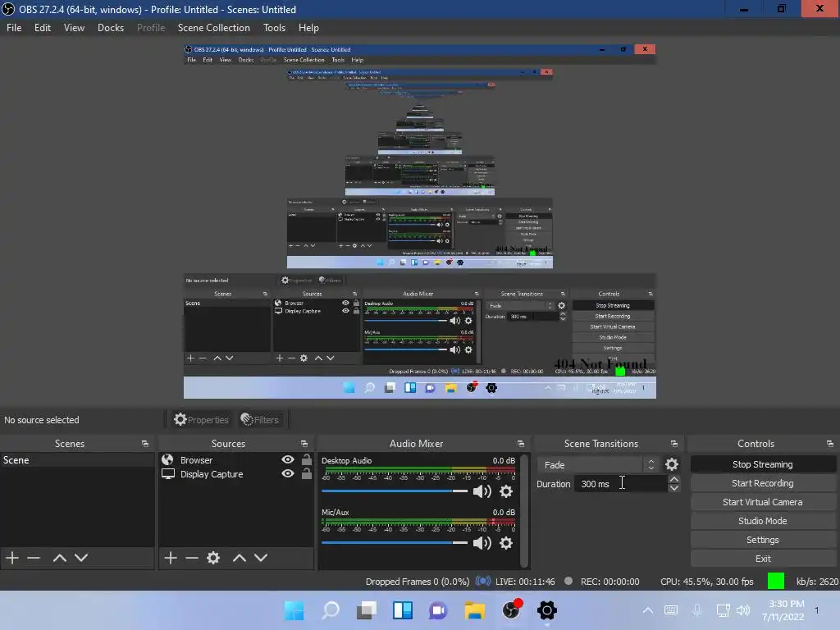The height and width of the screenshot is (630, 840).
Task: Toggle visibility of Display Capture source
Action: pyautogui.click(x=288, y=473)
